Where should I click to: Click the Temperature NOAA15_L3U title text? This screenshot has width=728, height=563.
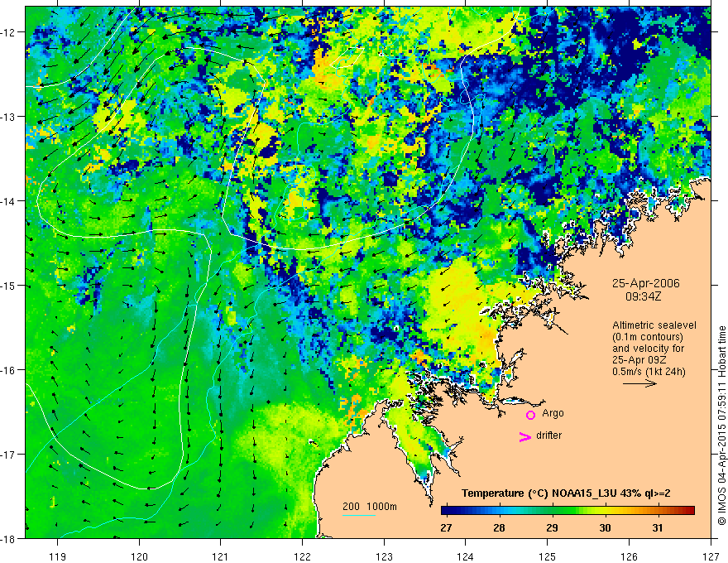[x=566, y=493]
